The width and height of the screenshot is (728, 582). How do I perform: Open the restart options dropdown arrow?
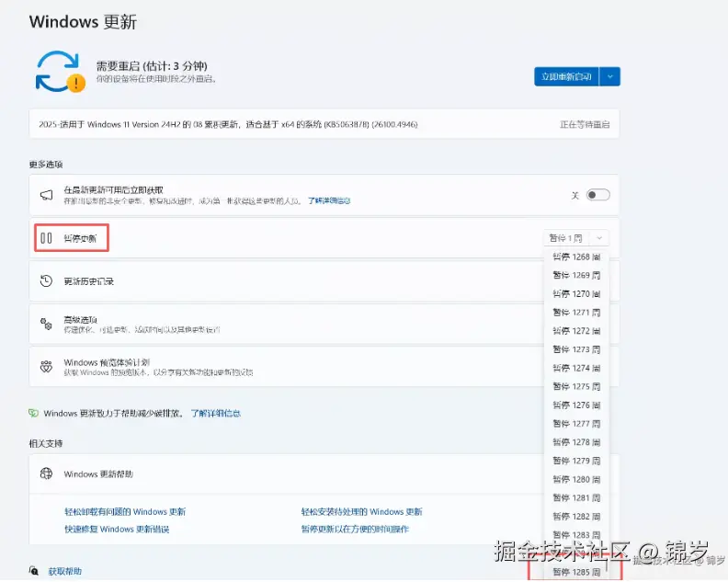point(610,76)
